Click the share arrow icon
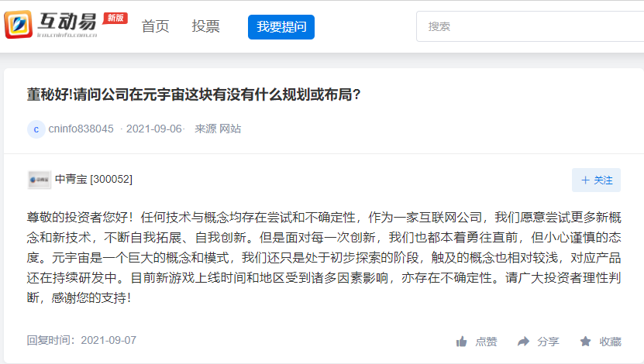 (x=523, y=342)
